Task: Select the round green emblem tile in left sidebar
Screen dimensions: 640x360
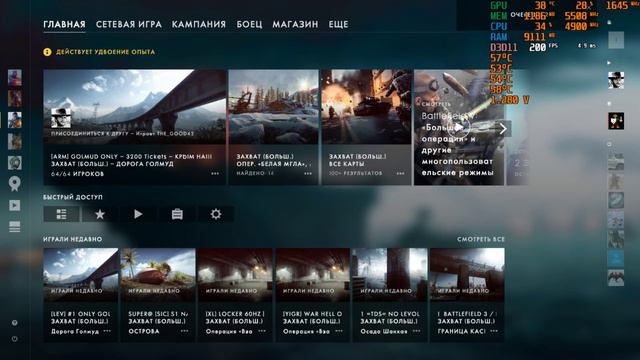Action: point(15,163)
